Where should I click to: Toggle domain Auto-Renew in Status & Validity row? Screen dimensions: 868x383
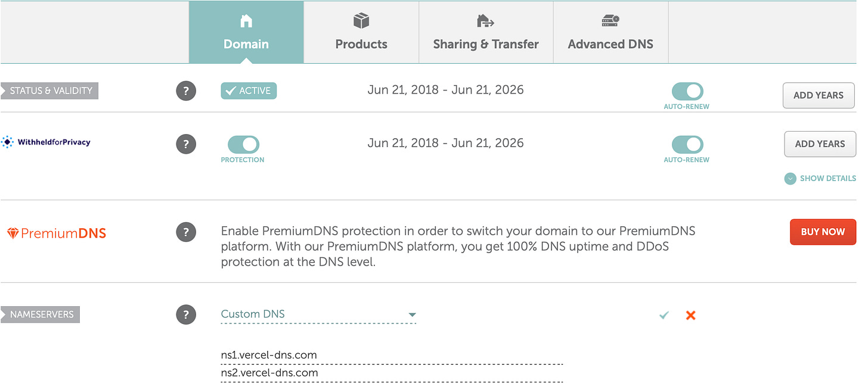(687, 91)
